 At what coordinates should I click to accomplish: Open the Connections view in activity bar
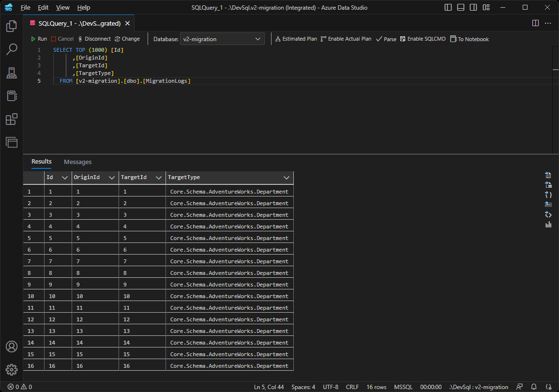[12, 26]
